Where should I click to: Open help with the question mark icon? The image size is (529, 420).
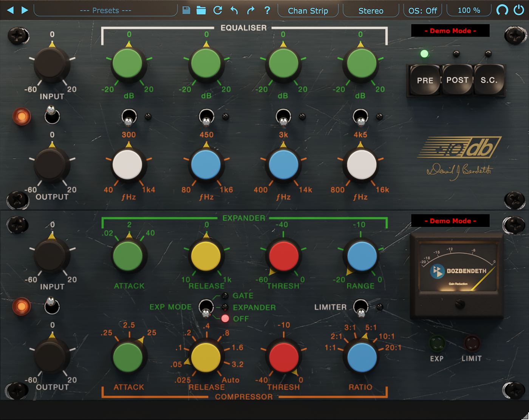267,10
